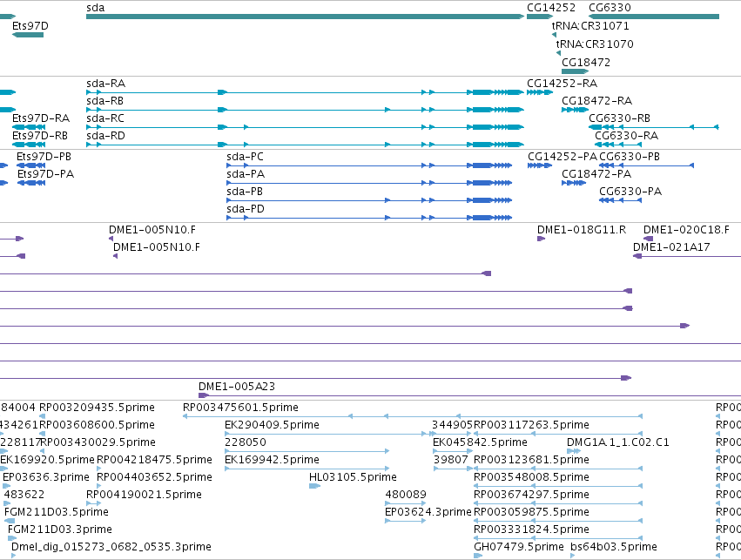Click FGM211D03.3prime label
The image size is (741, 560).
[60, 530]
